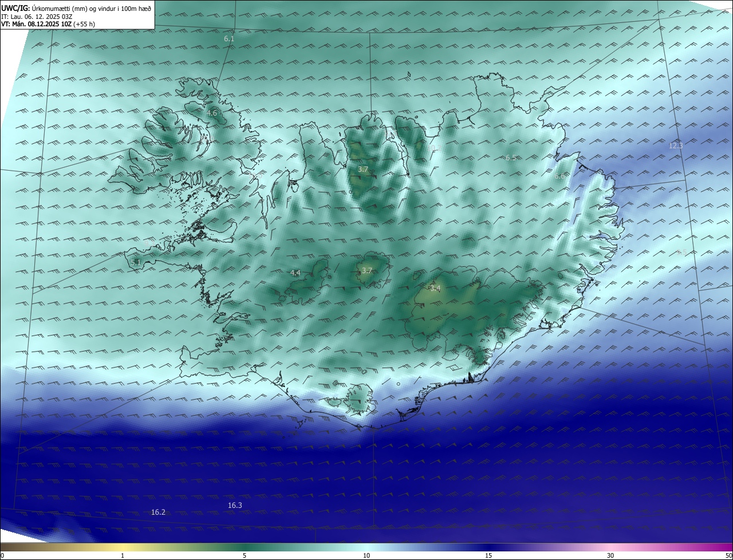
Task: Select the colorbar tick labeled 5
Action: click(x=245, y=556)
